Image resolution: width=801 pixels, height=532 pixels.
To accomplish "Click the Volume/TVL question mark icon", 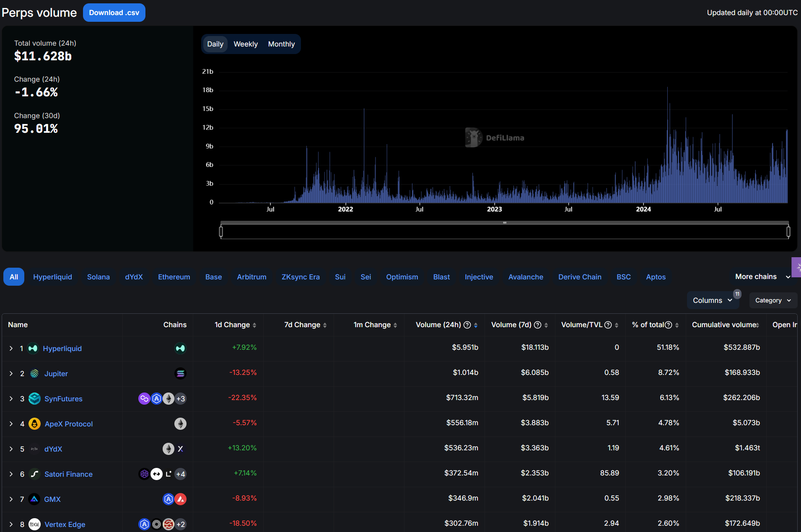I will pos(608,325).
